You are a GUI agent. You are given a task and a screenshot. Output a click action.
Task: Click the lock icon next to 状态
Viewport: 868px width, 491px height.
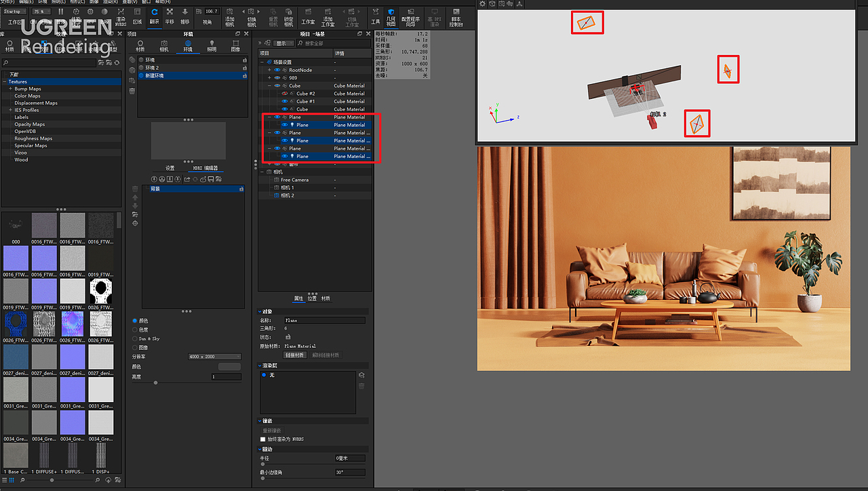click(288, 336)
